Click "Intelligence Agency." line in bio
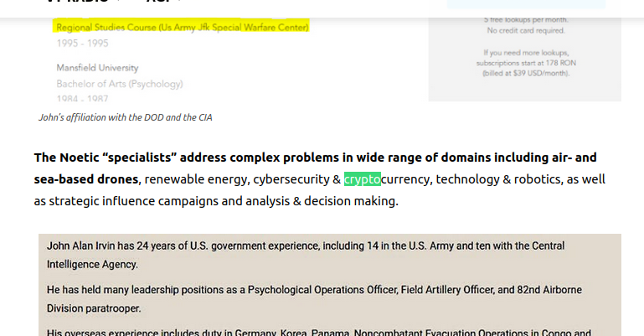This screenshot has height=336, width=644. pos(92,264)
